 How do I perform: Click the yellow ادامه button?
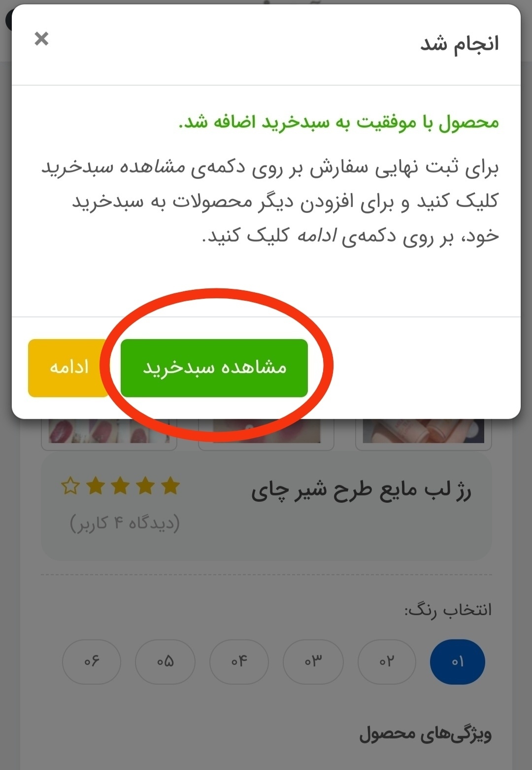pos(68,368)
